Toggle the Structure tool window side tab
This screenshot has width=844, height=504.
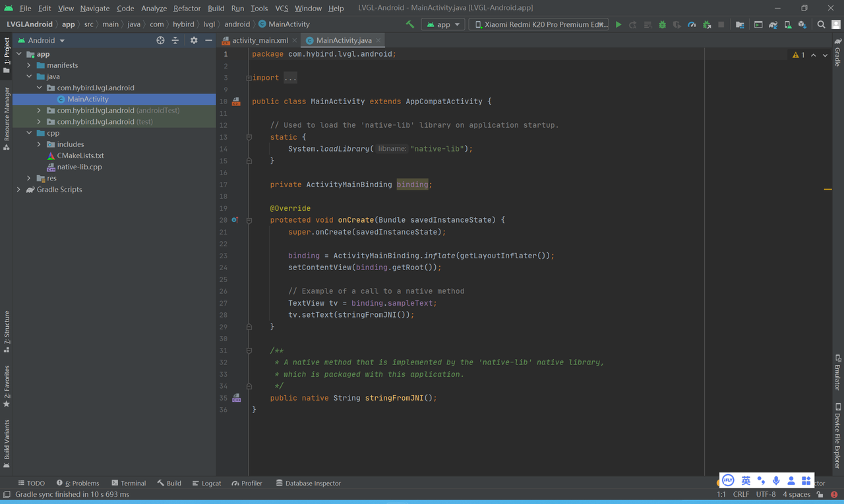(6, 331)
